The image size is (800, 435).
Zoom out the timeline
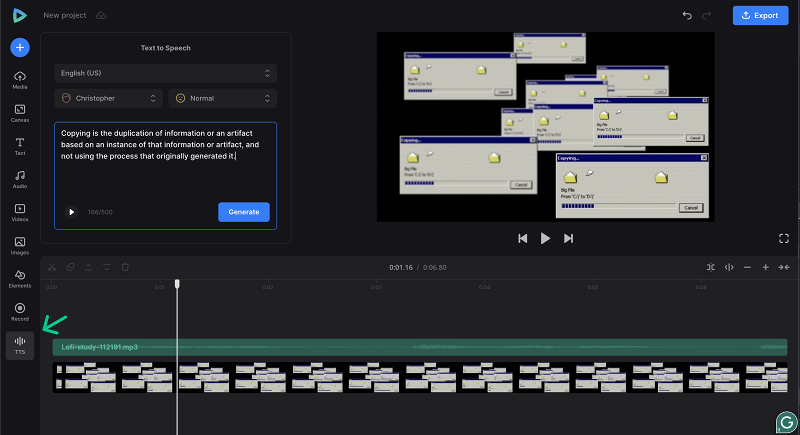(x=747, y=267)
